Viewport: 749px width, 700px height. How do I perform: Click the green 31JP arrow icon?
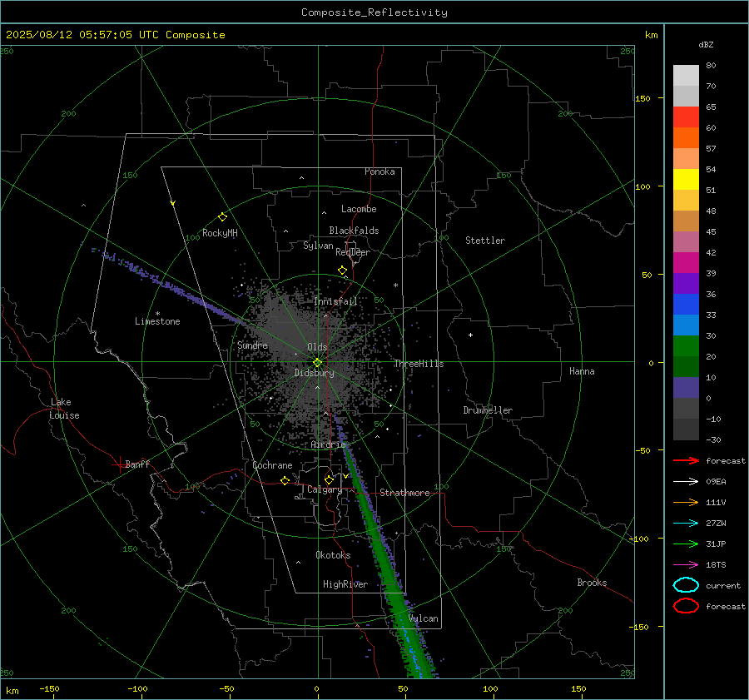686,544
